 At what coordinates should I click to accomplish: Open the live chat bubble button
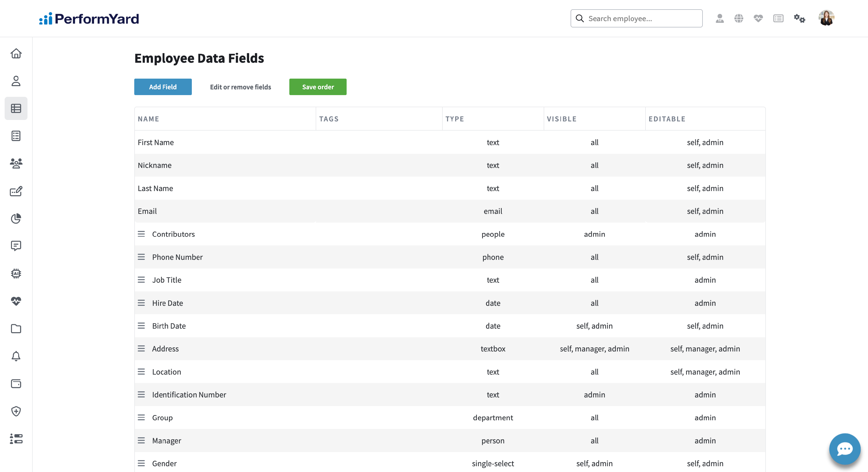point(844,449)
